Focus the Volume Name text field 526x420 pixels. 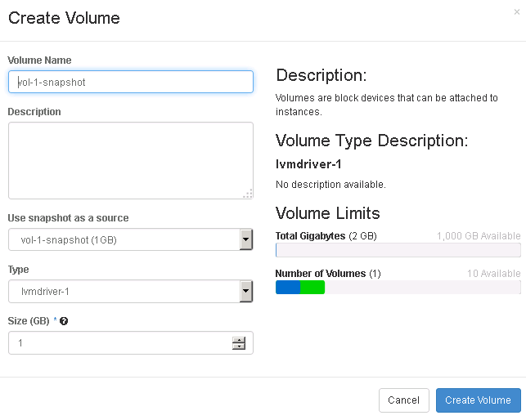click(x=131, y=82)
